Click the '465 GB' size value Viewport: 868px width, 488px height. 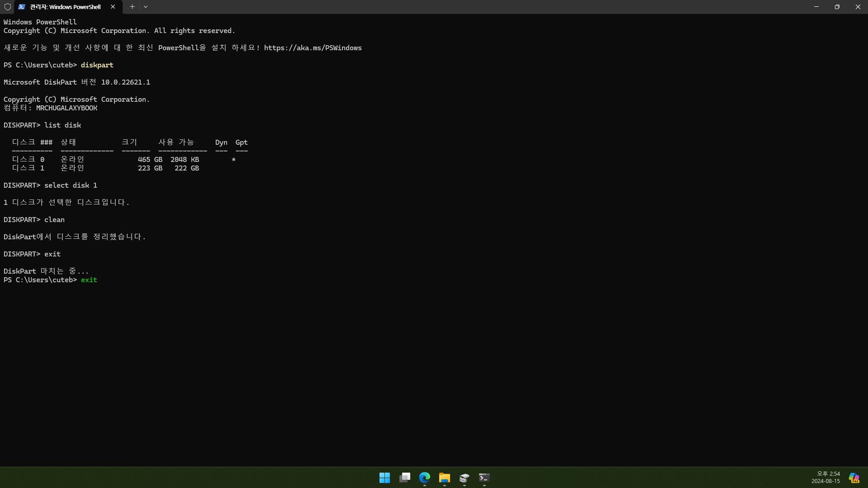click(x=150, y=160)
